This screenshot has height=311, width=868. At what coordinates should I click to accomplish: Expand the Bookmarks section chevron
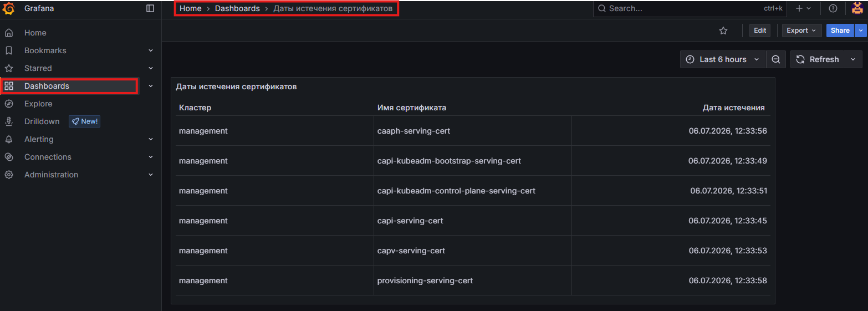(151, 50)
